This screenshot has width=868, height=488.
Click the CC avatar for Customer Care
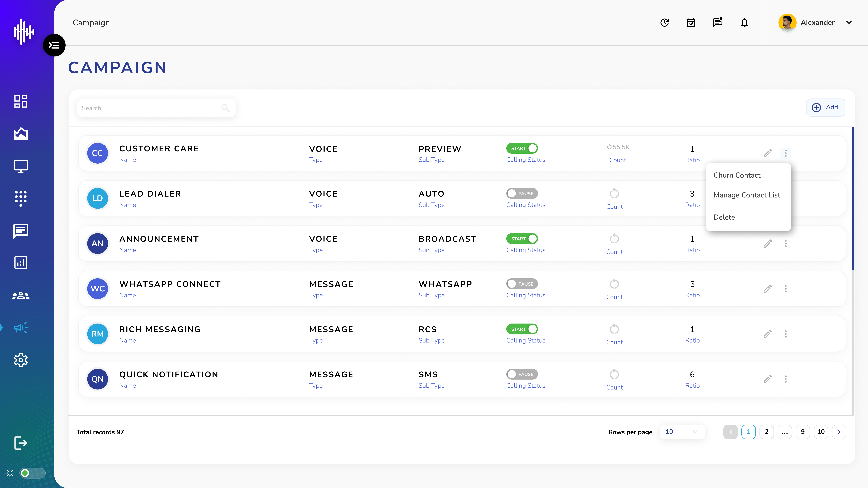[x=97, y=153]
